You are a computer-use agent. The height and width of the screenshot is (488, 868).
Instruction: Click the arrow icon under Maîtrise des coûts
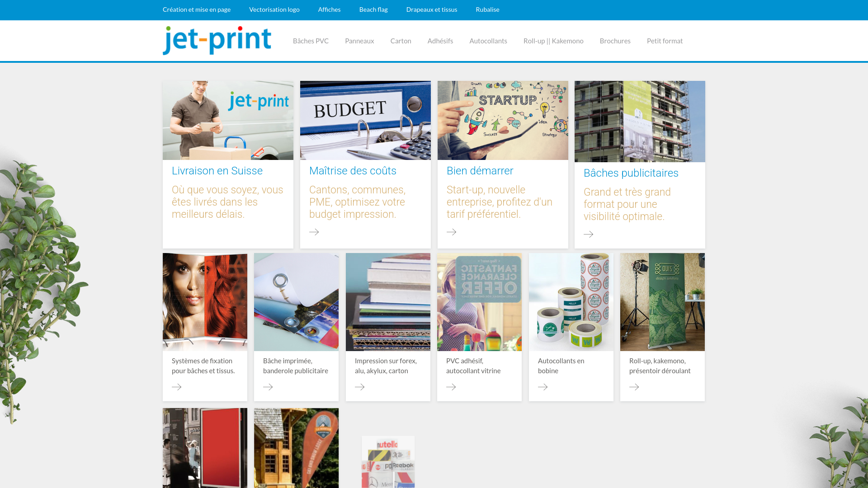coord(315,232)
